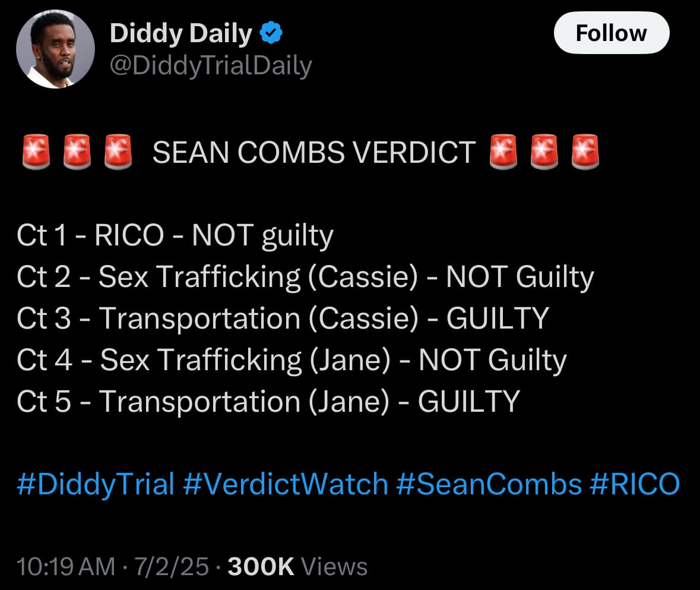Click the Ct 3 Transportation (Cassie) GUILTY line
Screen dimensions: 700x590
283,318
